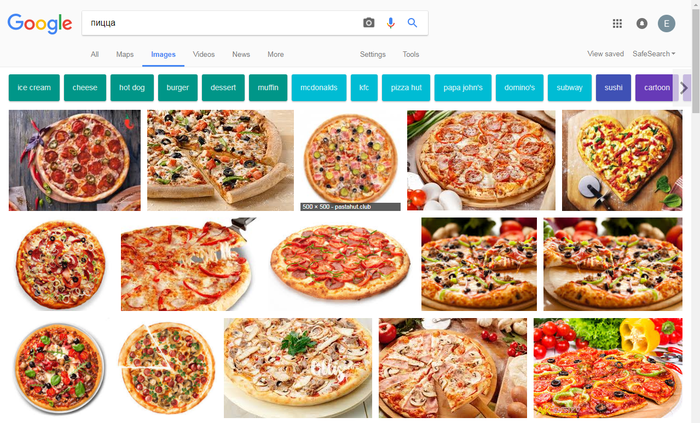The image size is (700, 423).
Task: Switch to the Videos tab
Action: [204, 54]
